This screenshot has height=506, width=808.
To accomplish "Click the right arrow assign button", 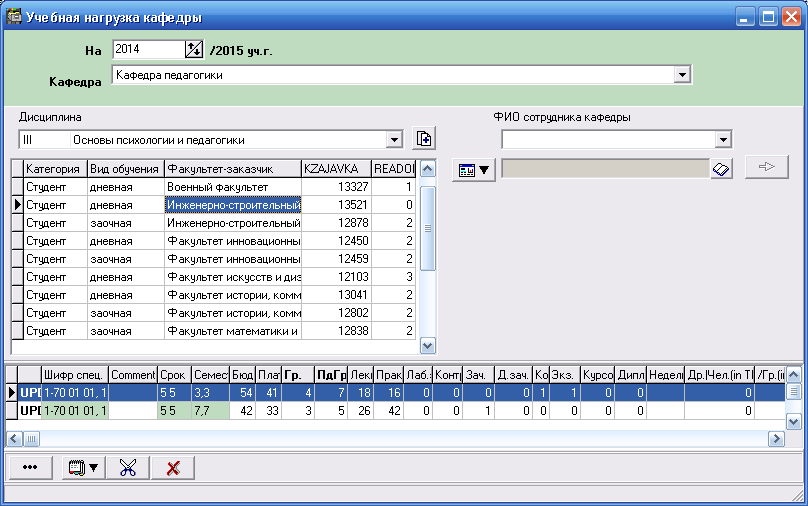I will tap(767, 168).
